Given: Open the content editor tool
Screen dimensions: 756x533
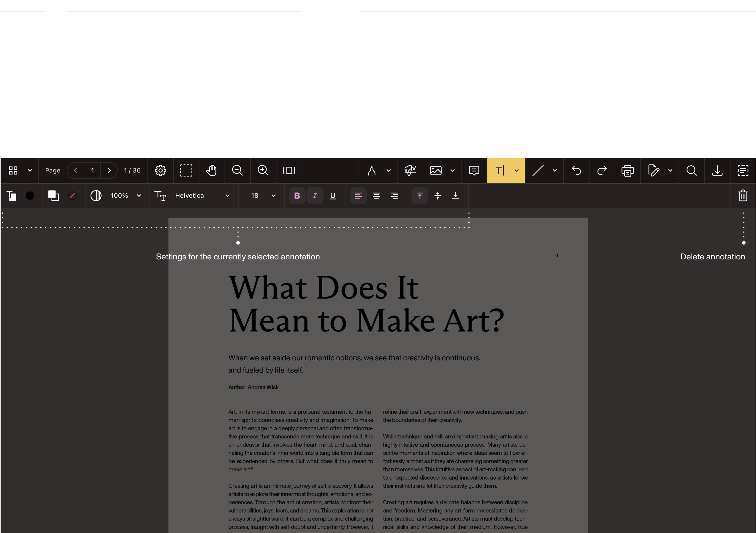Looking at the screenshot, I should pyautogui.click(x=743, y=171).
